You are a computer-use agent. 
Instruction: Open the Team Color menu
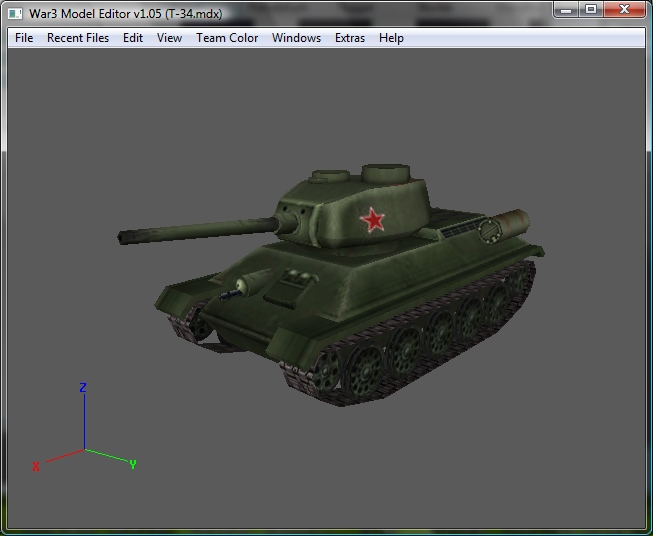click(x=227, y=38)
